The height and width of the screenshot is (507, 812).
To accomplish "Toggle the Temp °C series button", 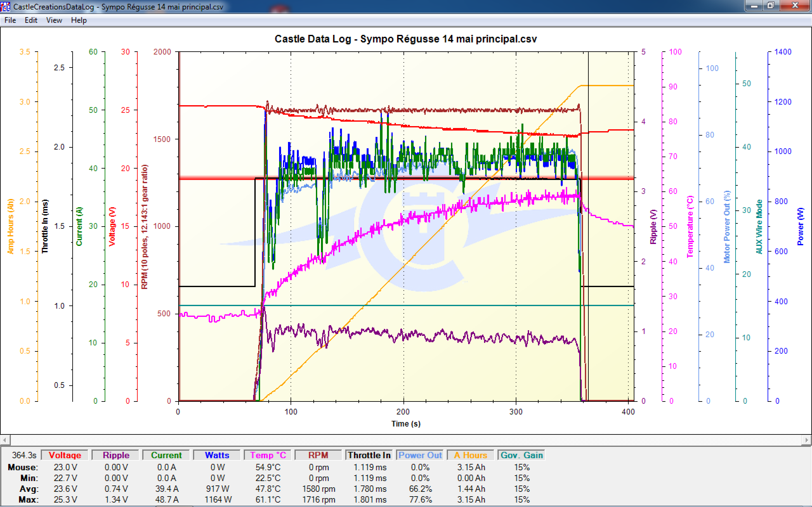I will pos(268,455).
